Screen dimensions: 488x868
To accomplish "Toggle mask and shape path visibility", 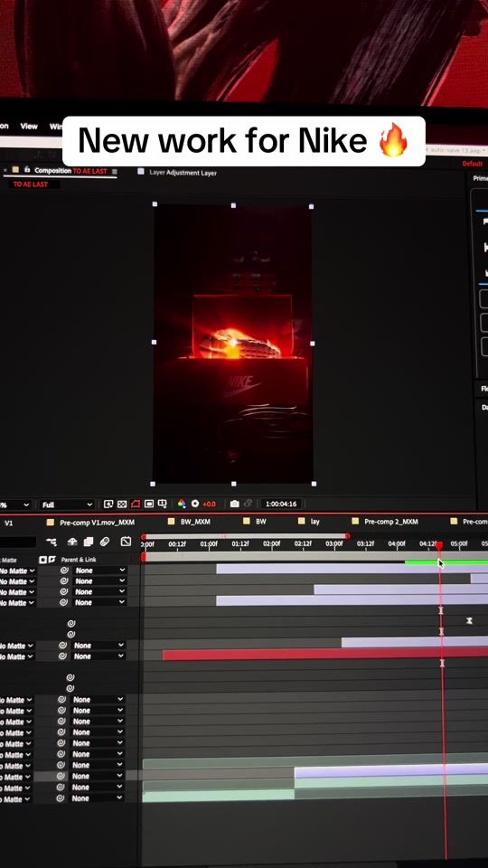I will 136,505.
